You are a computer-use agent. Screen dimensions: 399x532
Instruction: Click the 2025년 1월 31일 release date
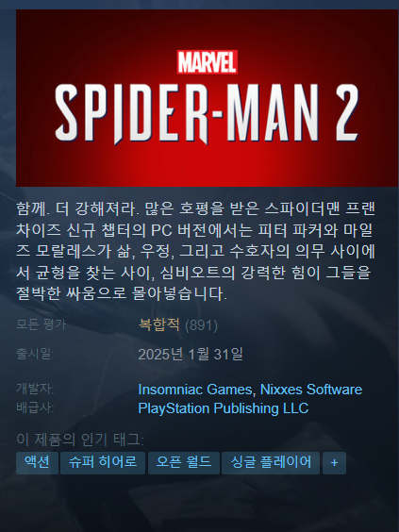pos(191,355)
